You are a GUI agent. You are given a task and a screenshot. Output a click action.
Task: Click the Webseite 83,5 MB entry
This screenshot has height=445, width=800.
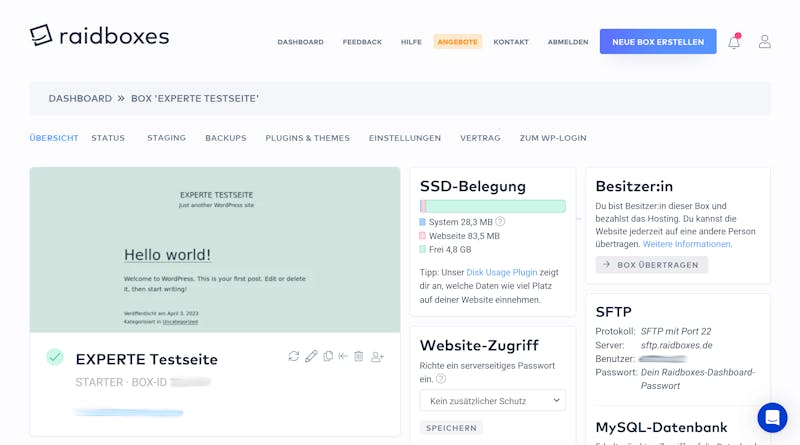[x=464, y=236]
